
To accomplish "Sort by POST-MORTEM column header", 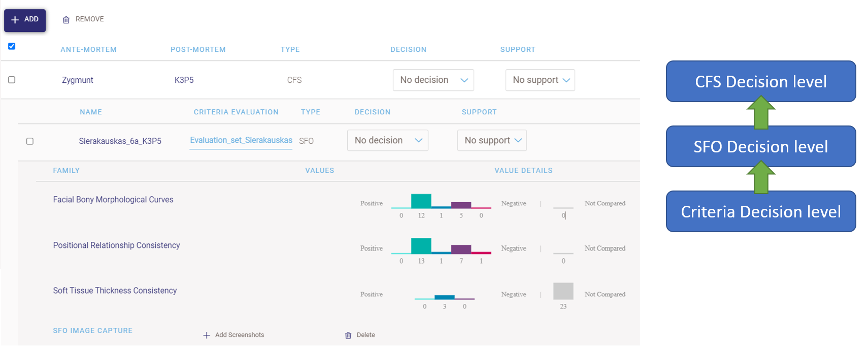I will tap(198, 50).
